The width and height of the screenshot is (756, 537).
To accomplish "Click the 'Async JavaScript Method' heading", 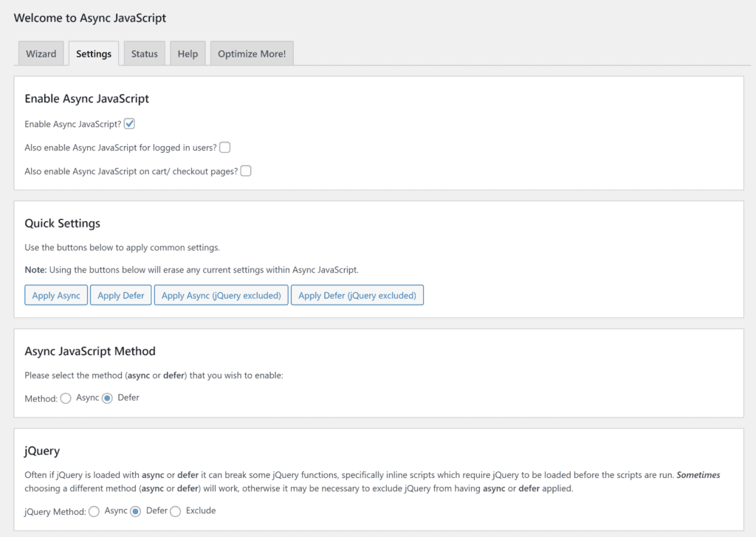I will pos(89,351).
